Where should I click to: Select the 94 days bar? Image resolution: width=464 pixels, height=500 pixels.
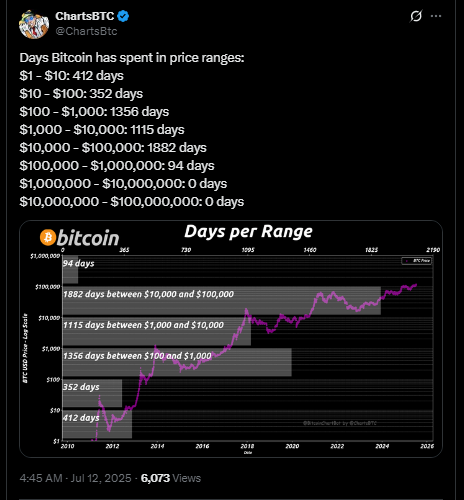(70, 270)
